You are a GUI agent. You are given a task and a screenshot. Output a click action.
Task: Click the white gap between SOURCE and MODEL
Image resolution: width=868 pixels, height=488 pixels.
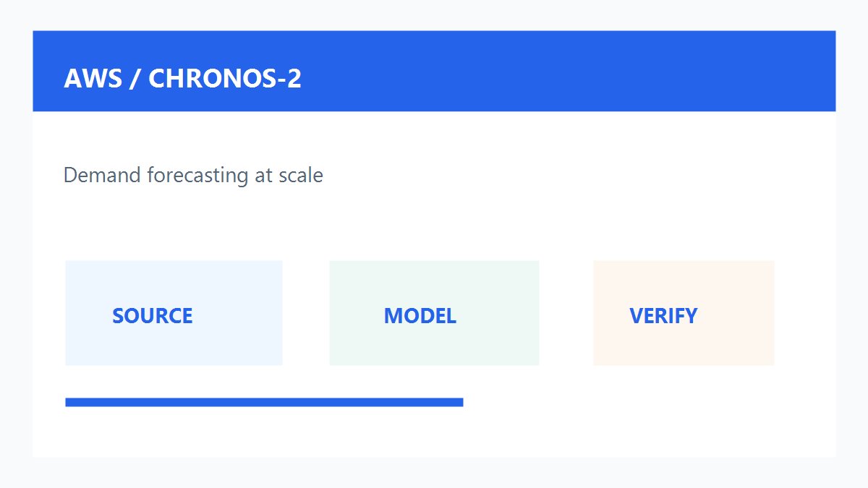[x=305, y=312]
